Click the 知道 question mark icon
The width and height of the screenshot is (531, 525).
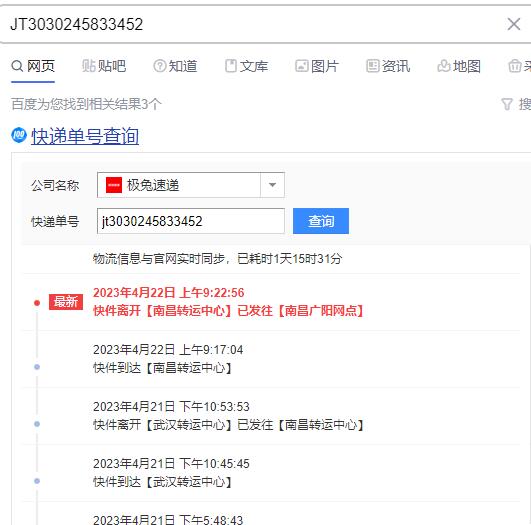(x=160, y=66)
